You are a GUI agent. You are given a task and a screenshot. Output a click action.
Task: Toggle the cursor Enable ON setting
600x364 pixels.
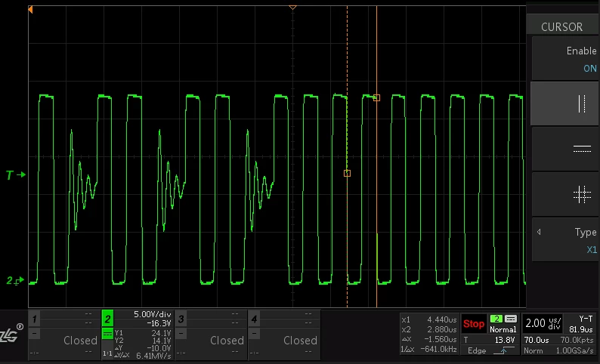pos(564,59)
